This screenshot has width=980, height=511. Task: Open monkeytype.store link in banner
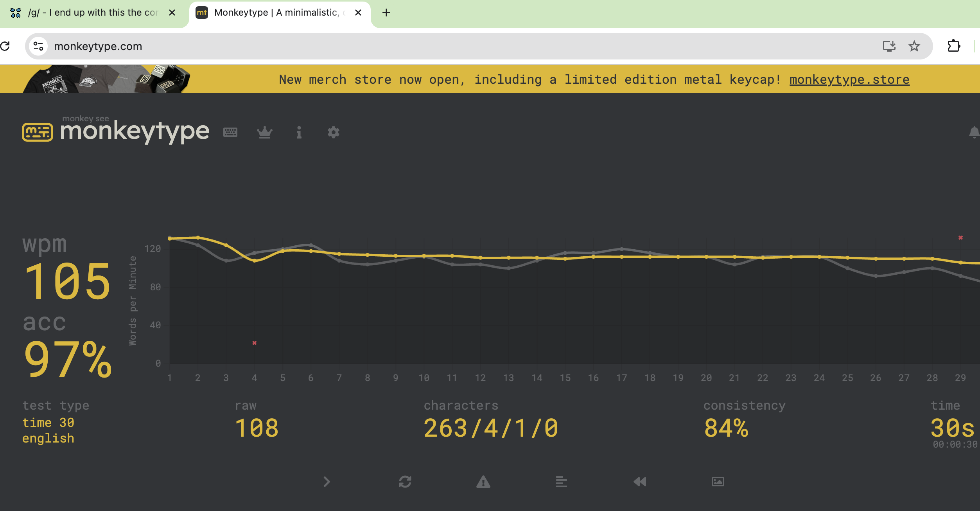(x=849, y=79)
